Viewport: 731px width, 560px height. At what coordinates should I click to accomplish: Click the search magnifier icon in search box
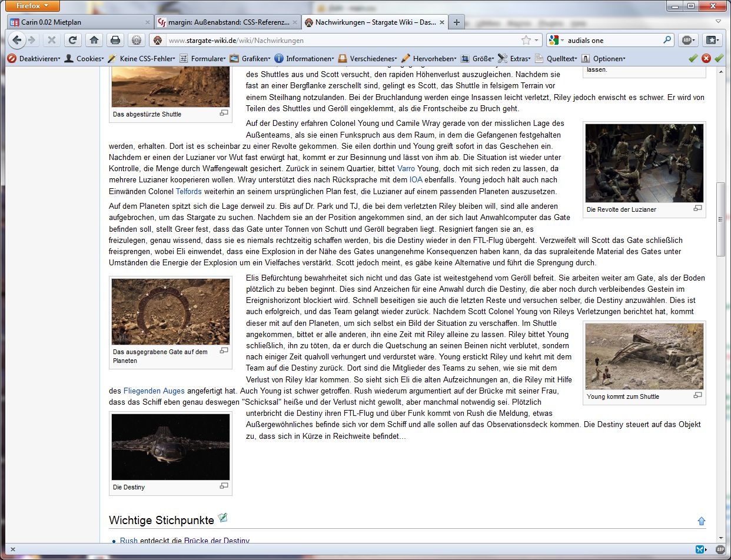667,40
